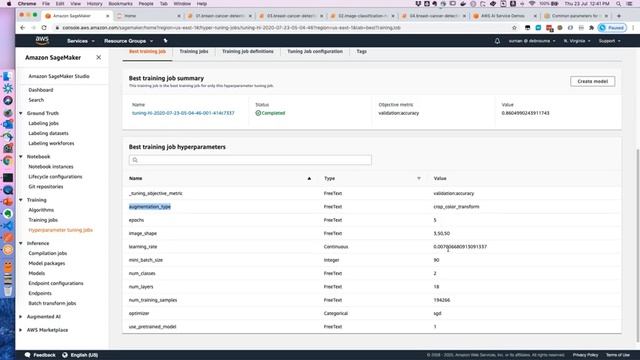This screenshot has width=640, height=360.
Task: Open Training jobs in the sidebar
Action: click(43, 220)
